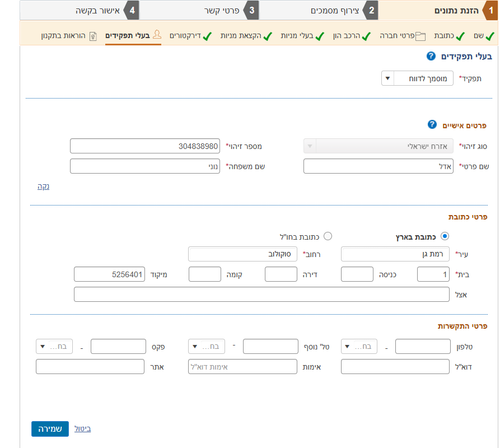Click the דירה input field
This screenshot has width=500, height=448.
(x=281, y=274)
